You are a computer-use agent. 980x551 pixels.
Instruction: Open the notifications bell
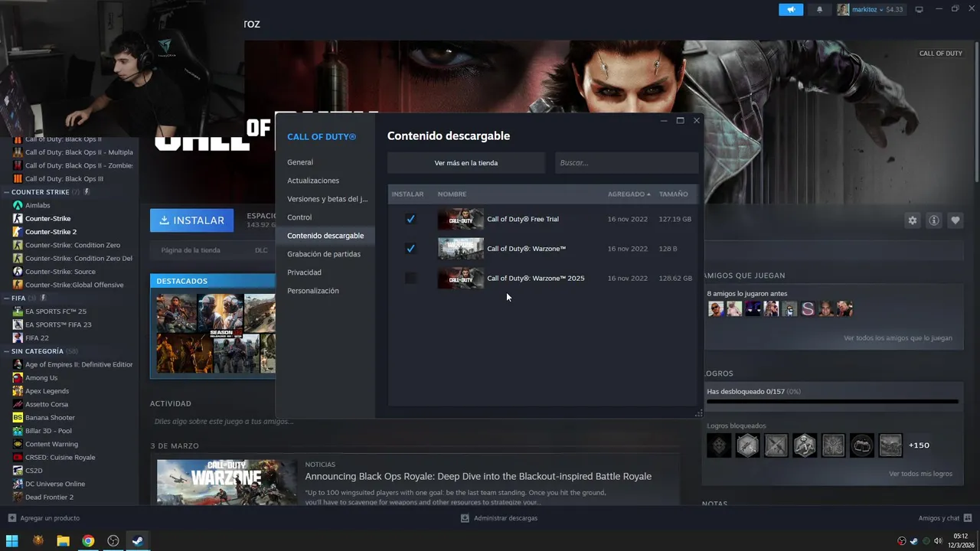click(819, 9)
